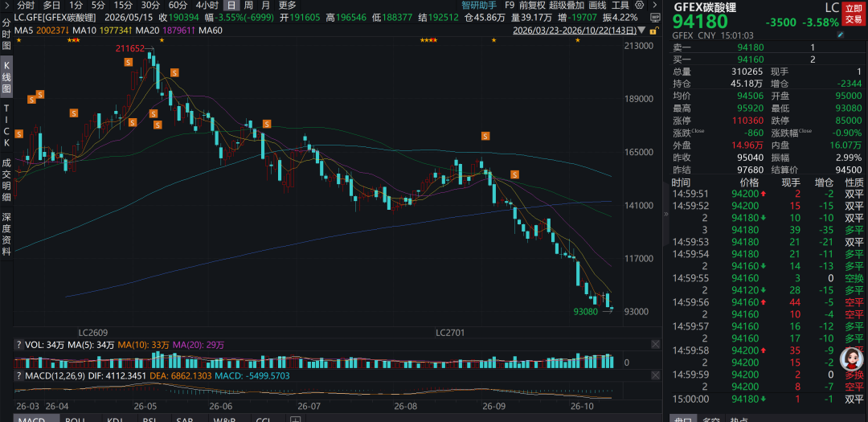Open 智研助手 assistant

479,6
